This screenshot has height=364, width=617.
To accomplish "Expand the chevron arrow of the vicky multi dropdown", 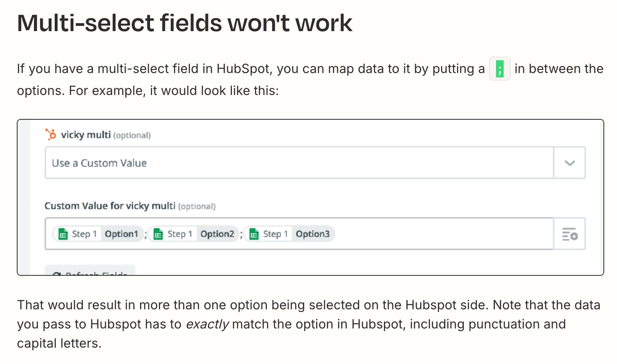I will (570, 163).
